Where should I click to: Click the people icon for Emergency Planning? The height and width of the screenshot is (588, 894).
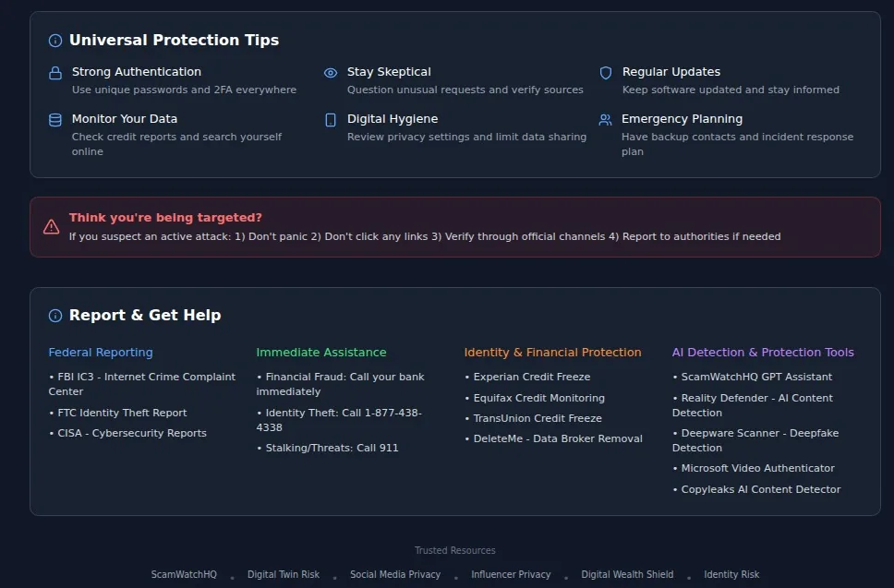click(605, 120)
